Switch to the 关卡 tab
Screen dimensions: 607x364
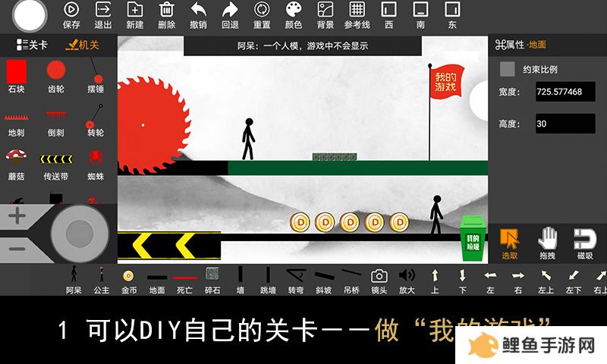coord(32,45)
